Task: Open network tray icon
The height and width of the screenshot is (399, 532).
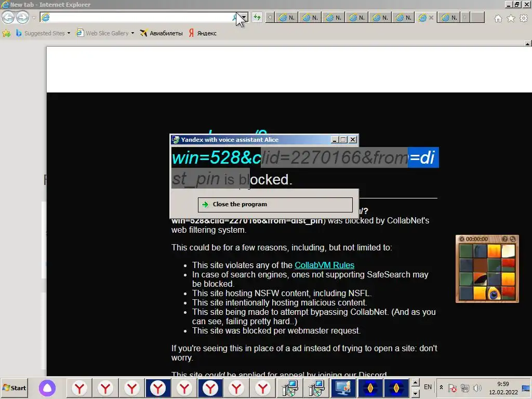Action: tap(465, 388)
